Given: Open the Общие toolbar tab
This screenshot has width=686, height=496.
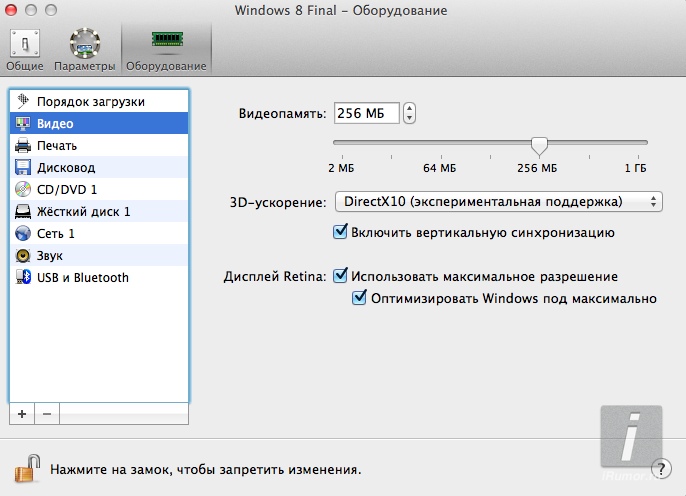Looking at the screenshot, I should tap(24, 50).
